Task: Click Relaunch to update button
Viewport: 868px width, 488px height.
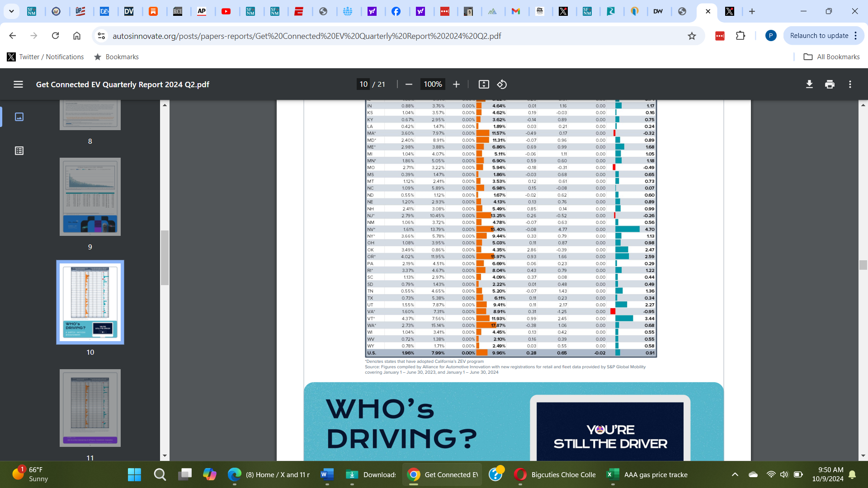Action: point(819,36)
